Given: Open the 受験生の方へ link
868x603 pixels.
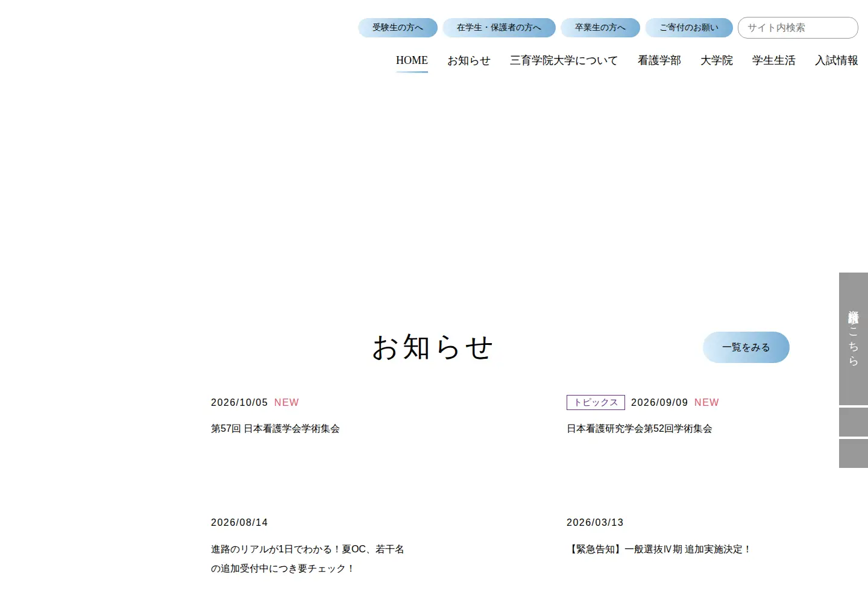Looking at the screenshot, I should pyautogui.click(x=398, y=28).
